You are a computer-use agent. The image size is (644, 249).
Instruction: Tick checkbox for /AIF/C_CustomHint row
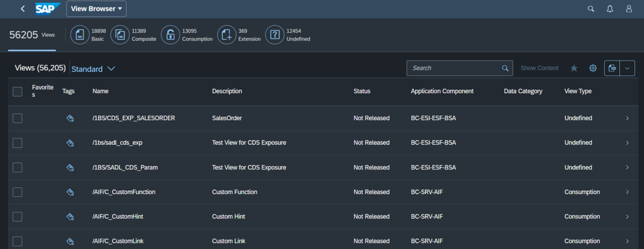[x=17, y=217]
